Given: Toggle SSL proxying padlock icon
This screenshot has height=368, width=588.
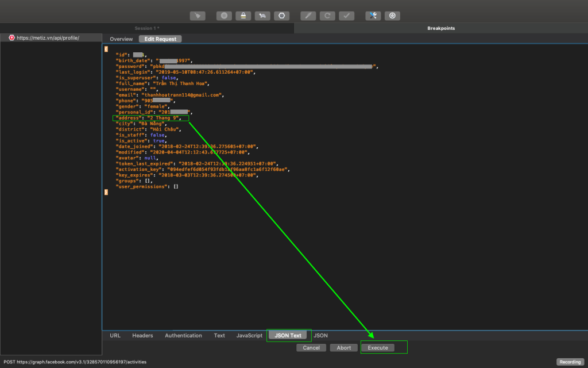Looking at the screenshot, I should coord(243,16).
